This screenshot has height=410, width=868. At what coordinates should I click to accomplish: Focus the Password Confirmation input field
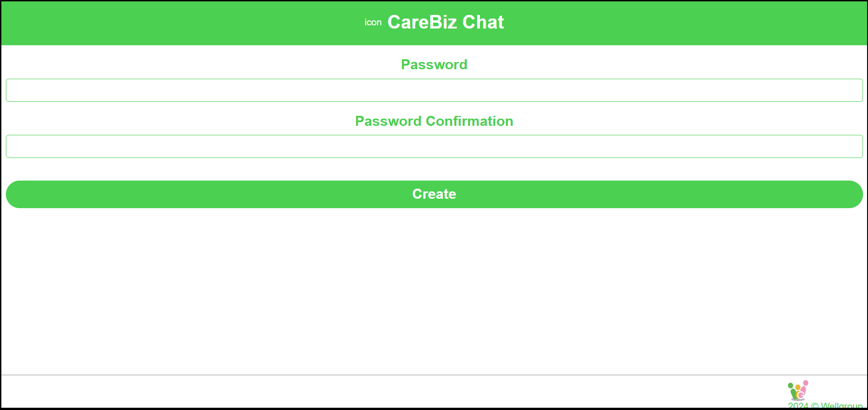[434, 147]
